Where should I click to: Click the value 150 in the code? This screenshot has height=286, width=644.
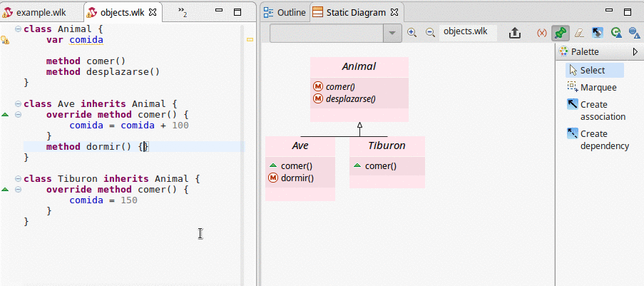pos(129,200)
